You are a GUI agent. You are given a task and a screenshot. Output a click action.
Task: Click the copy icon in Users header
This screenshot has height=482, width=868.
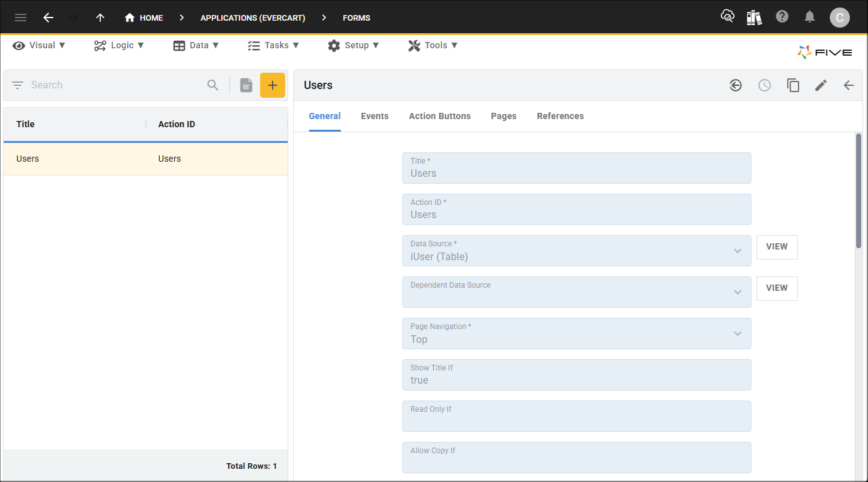coord(793,85)
